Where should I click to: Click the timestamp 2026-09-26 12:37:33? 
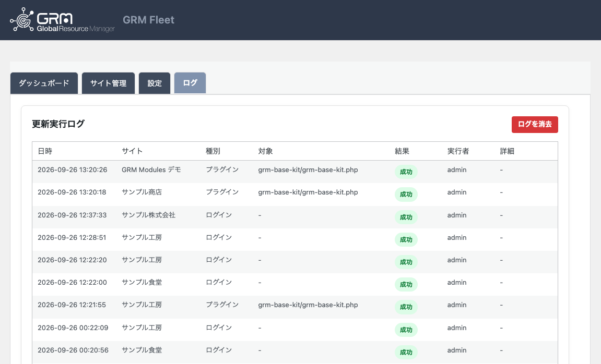click(x=72, y=215)
